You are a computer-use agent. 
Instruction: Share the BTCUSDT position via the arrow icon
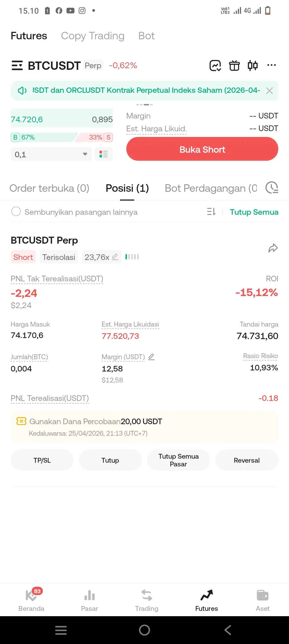point(273,248)
